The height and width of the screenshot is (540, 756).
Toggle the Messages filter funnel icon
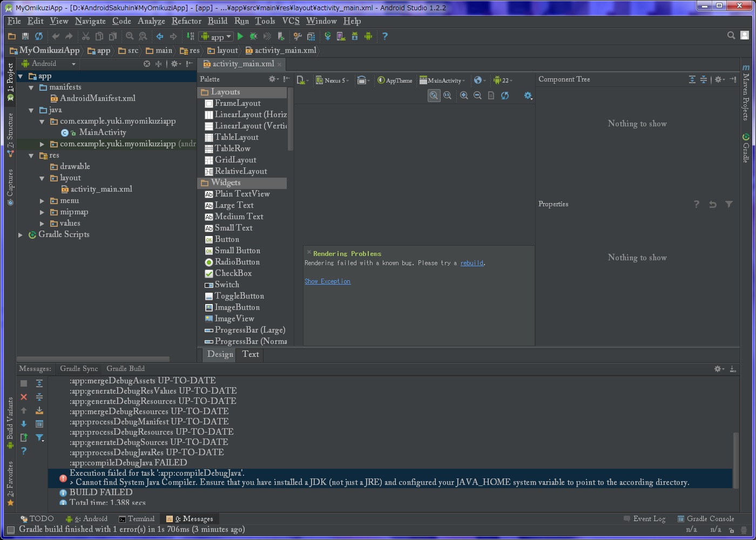tap(39, 437)
